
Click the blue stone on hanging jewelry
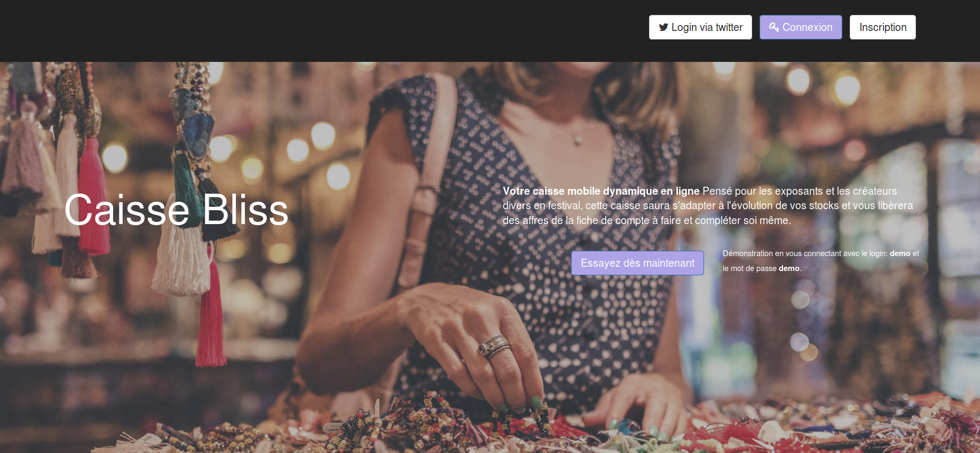196,133
